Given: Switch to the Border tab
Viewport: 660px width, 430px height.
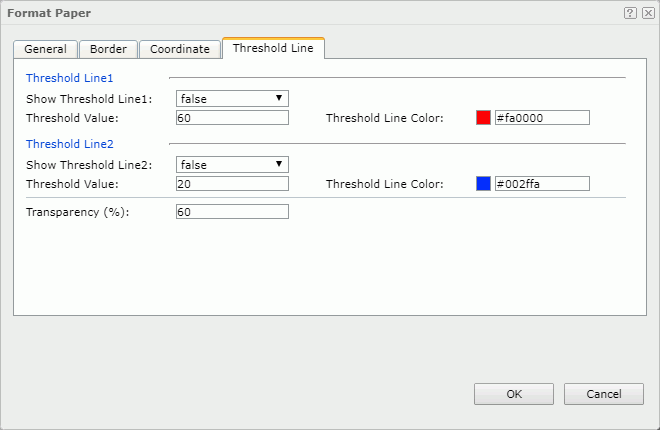Looking at the screenshot, I should 108,49.
